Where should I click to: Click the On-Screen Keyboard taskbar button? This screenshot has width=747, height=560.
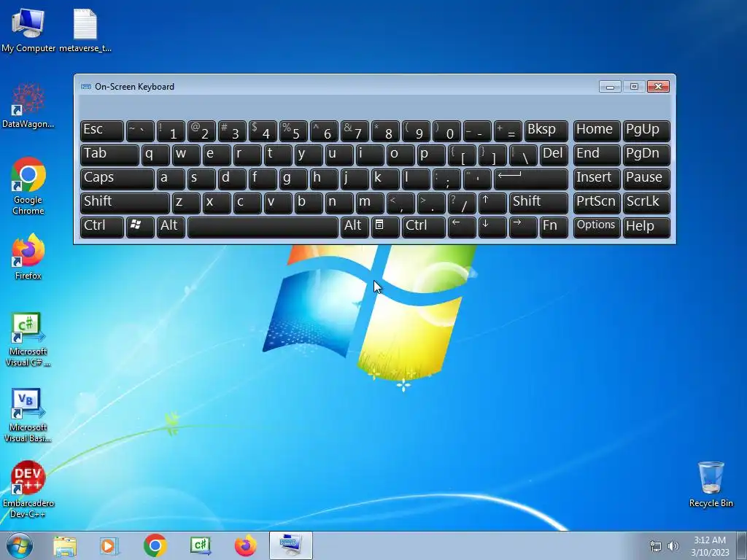290,545
